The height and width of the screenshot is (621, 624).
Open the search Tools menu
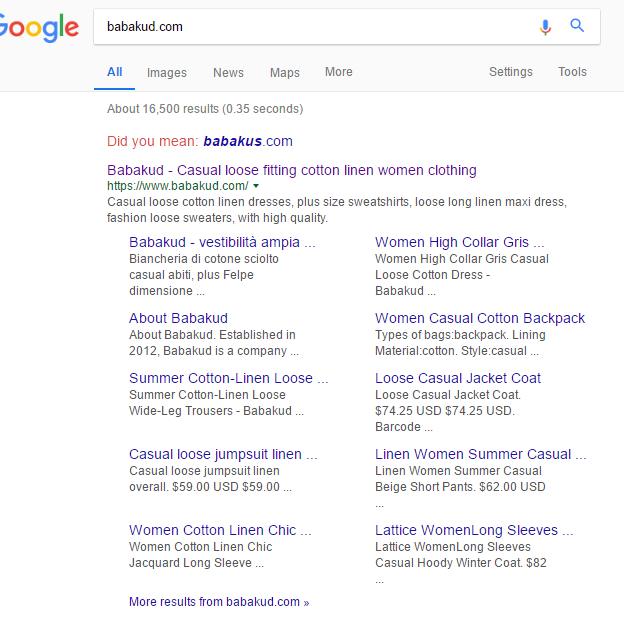click(x=572, y=72)
